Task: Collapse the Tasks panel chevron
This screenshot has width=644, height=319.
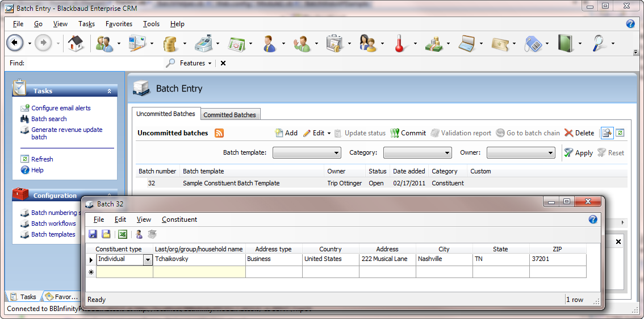Action: (109, 91)
